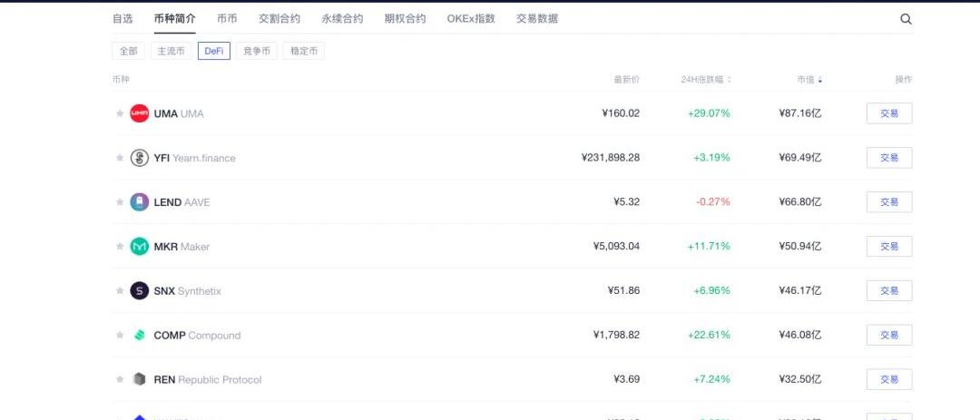
Task: Click the REN coin logo
Action: [140, 379]
